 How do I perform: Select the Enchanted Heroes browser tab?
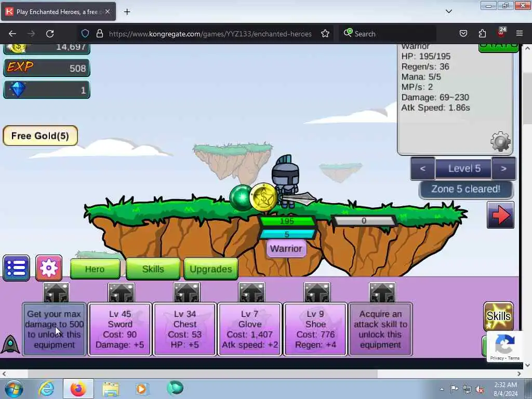[58, 12]
